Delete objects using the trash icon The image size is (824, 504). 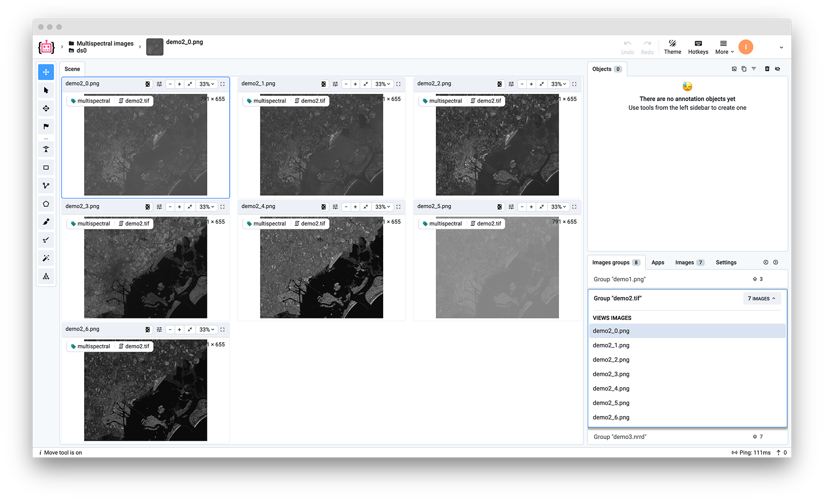pos(767,69)
